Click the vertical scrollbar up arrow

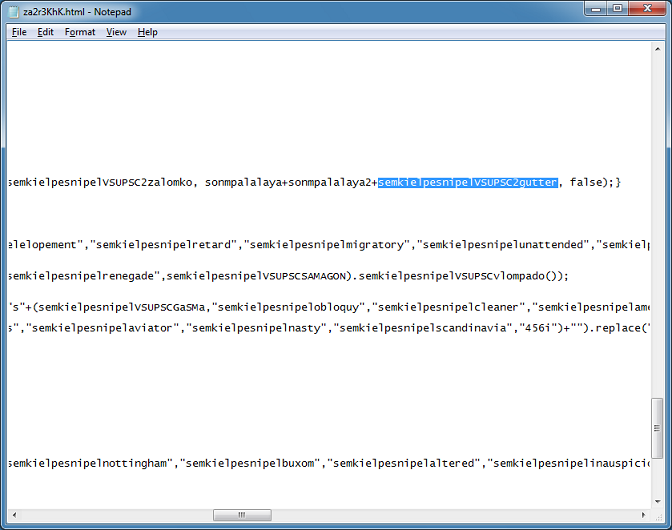(x=656, y=51)
